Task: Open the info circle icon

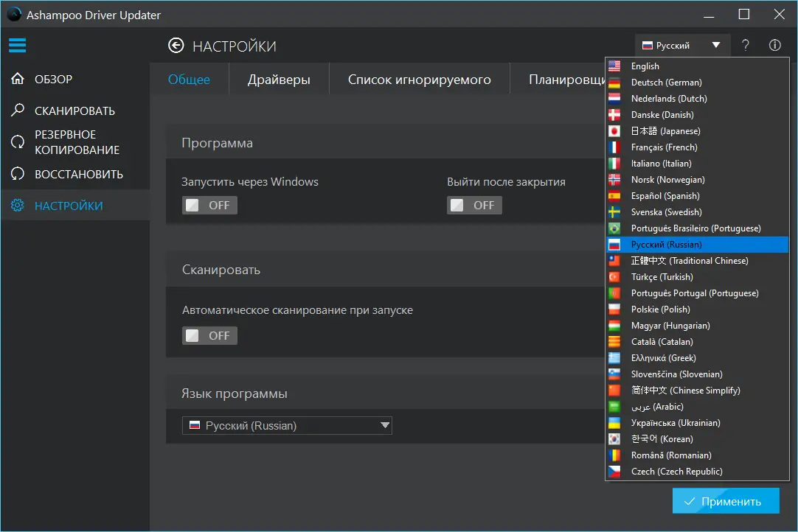Action: coord(774,45)
